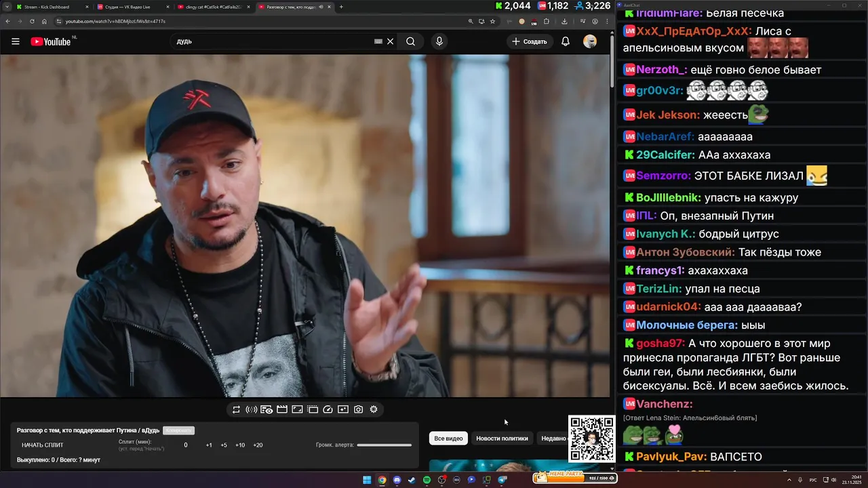
Task: Add +20 minutes to the split
Action: (x=258, y=445)
